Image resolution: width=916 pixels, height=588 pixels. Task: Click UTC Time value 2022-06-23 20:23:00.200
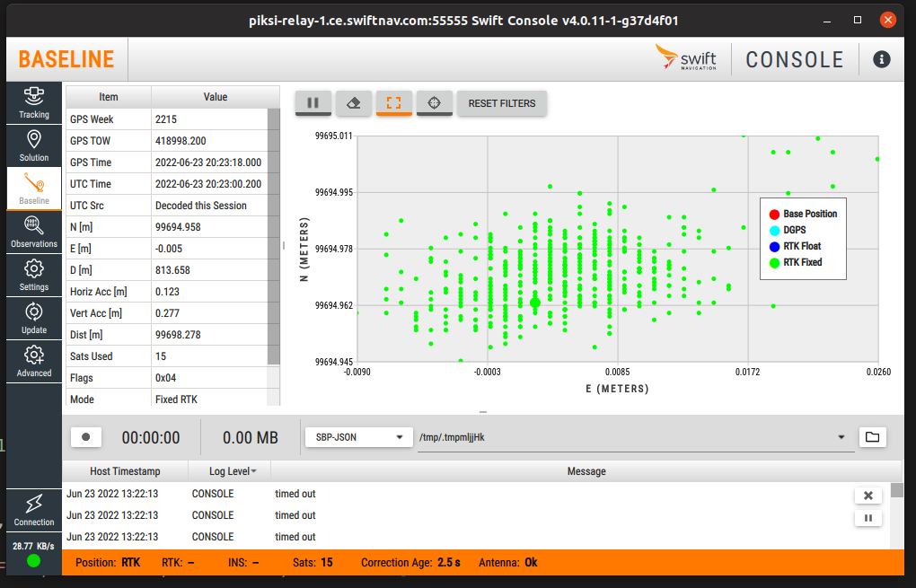(x=208, y=184)
